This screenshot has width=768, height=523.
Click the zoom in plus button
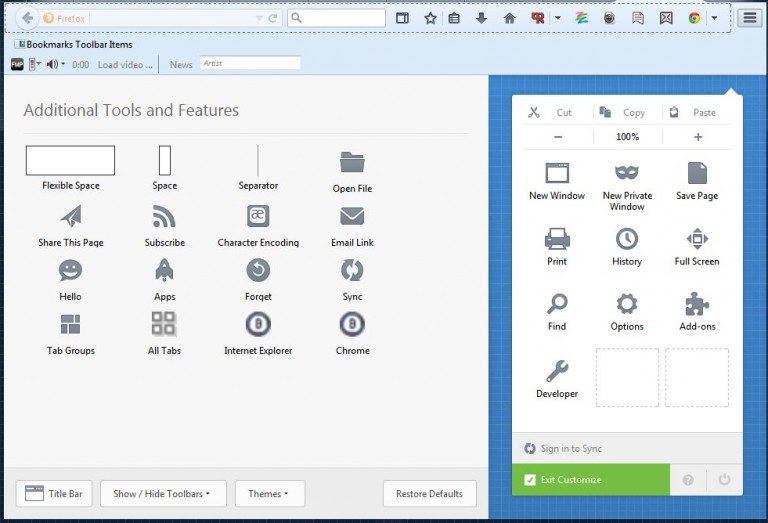698,137
